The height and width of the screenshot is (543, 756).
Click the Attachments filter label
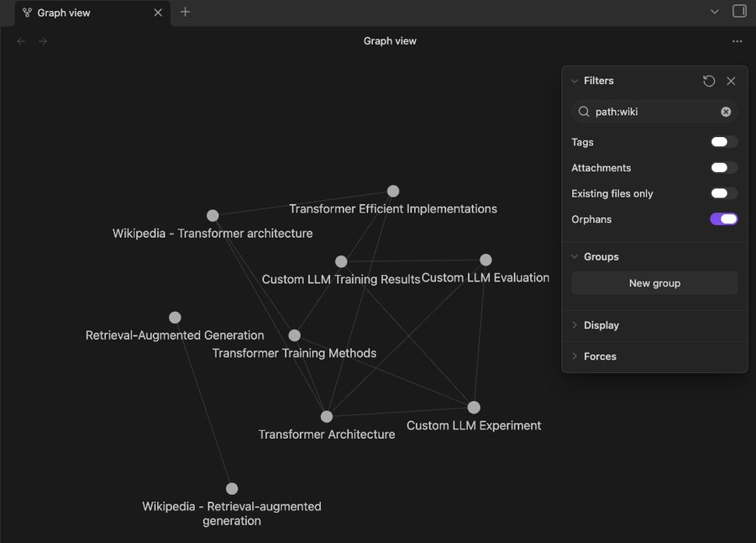click(x=601, y=167)
